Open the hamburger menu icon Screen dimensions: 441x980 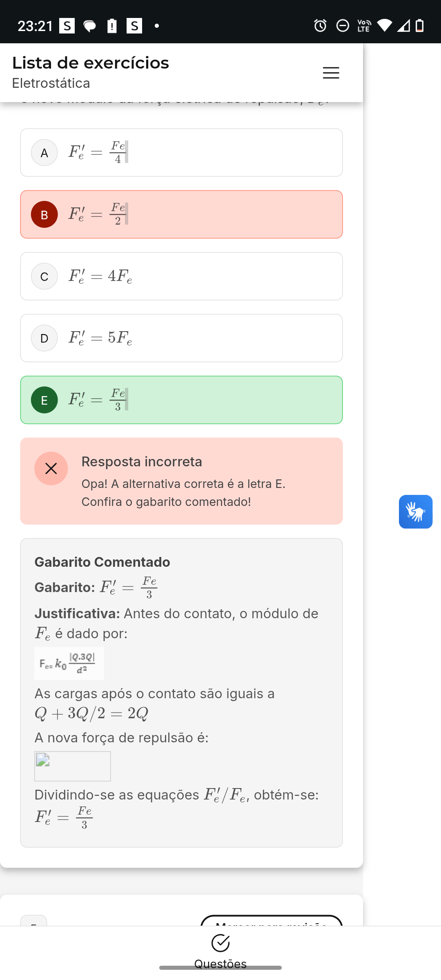click(331, 73)
